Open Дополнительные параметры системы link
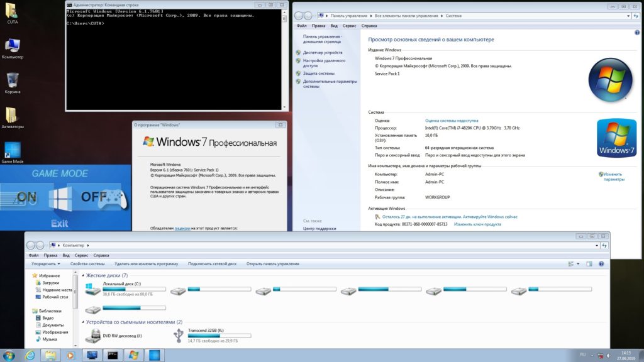644x362 pixels. (330, 84)
